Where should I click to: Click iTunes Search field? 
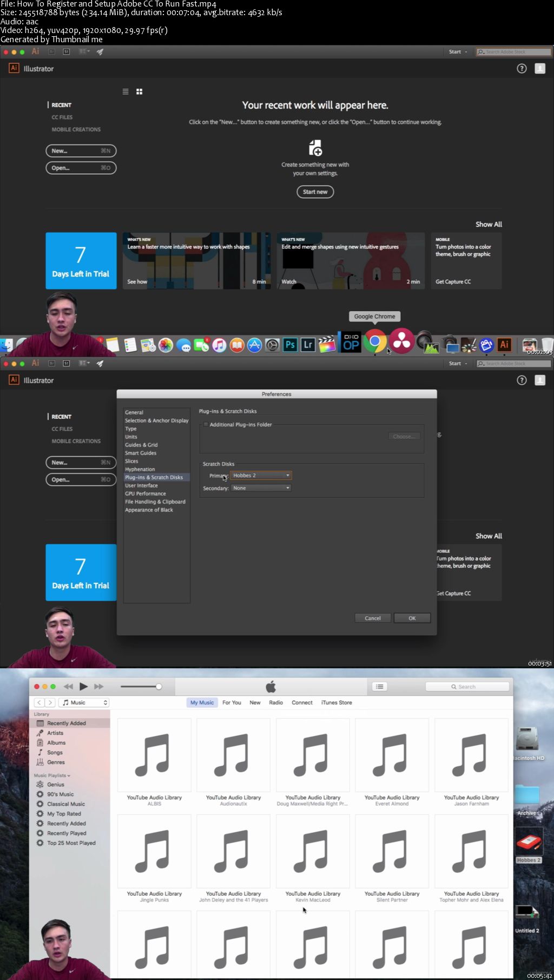[467, 687]
